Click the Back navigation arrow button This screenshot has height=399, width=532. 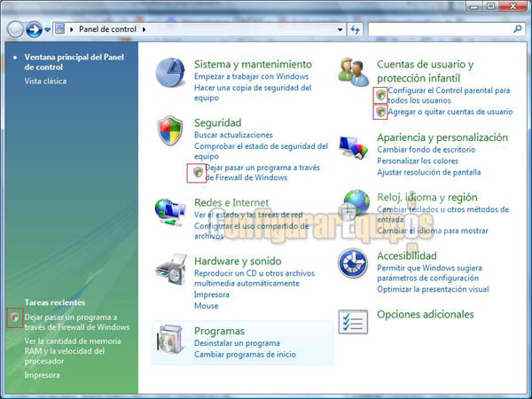pos(15,29)
